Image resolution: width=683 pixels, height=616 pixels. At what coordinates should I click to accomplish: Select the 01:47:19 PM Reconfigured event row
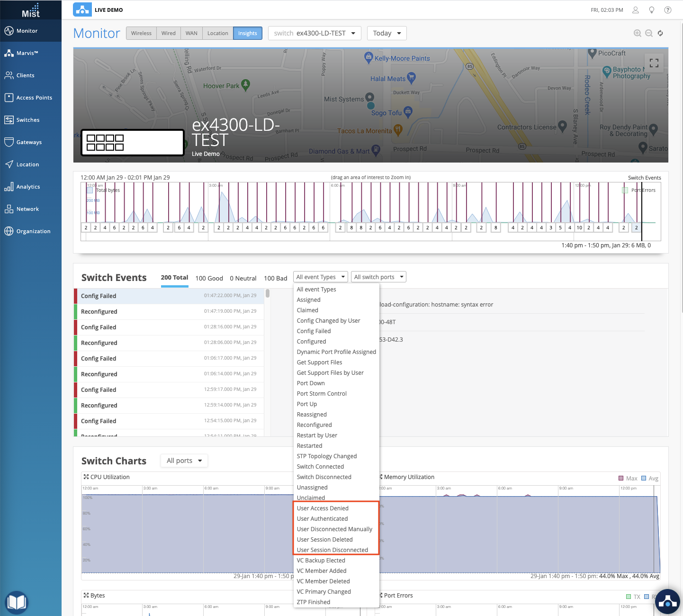point(169,312)
